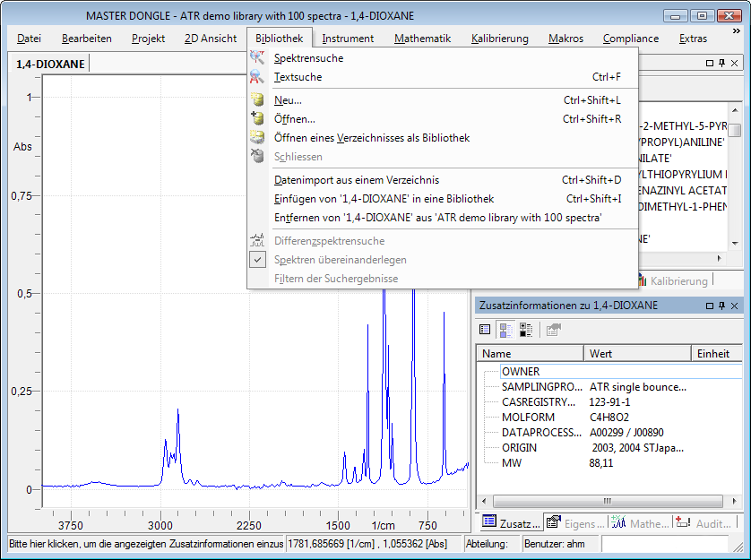The image size is (751, 560).
Task: Click the open library icon beside Öffnen
Action: pyautogui.click(x=257, y=118)
